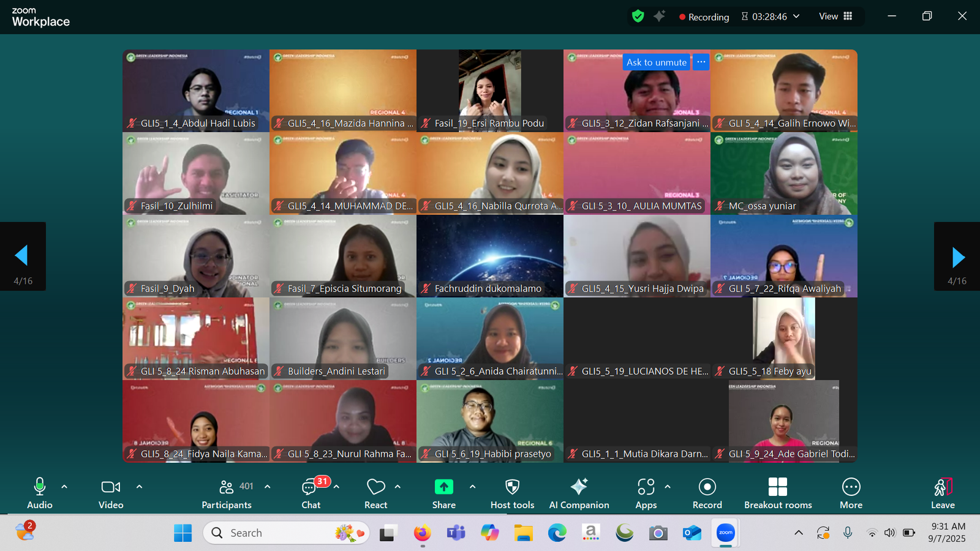
Task: Open the More options menu
Action: [851, 487]
